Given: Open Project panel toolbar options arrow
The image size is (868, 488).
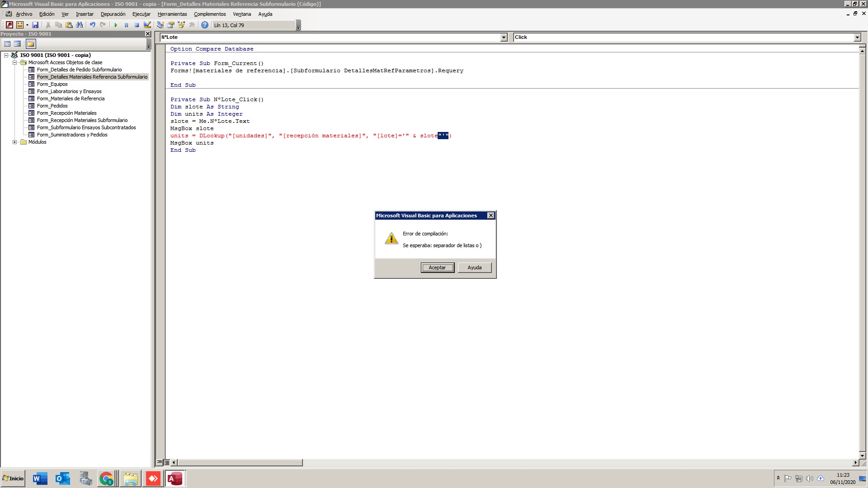Looking at the screenshot, I should click(x=149, y=44).
